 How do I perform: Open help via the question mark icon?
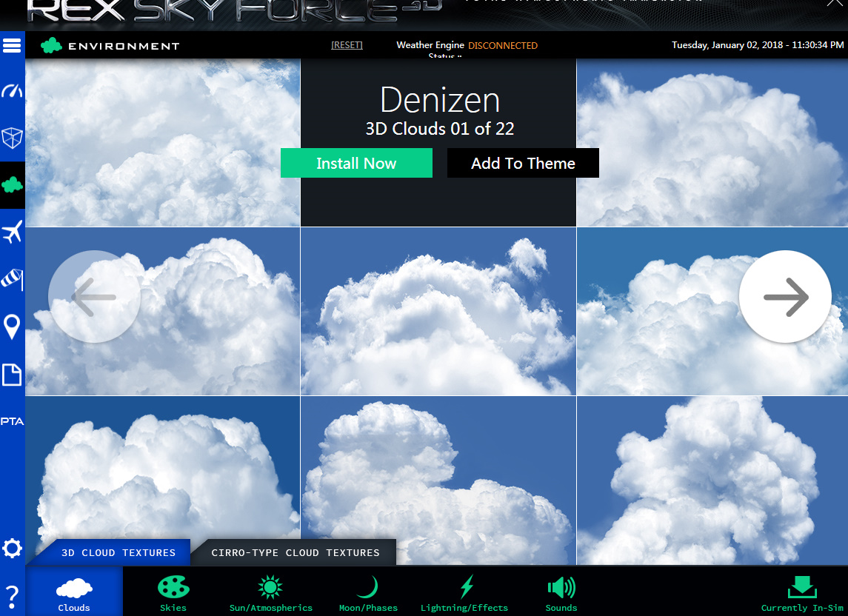pos(12,597)
